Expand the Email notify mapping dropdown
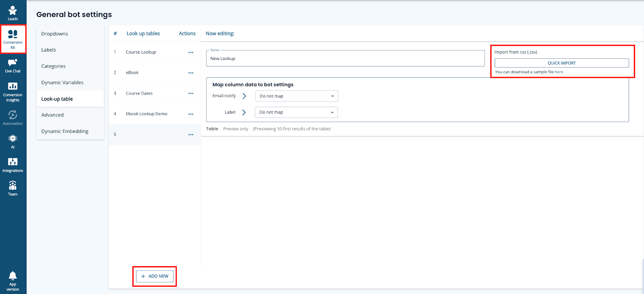644x294 pixels. [x=297, y=96]
